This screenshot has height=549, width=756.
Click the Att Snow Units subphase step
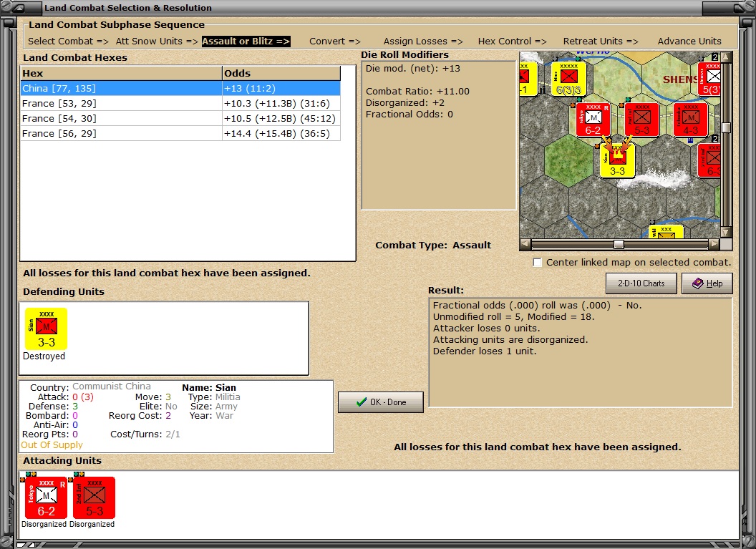[x=157, y=42]
